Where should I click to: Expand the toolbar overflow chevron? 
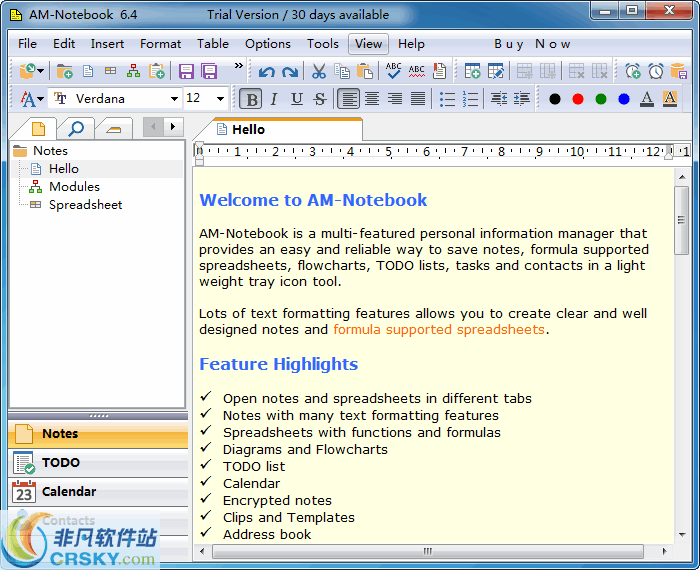(238, 66)
